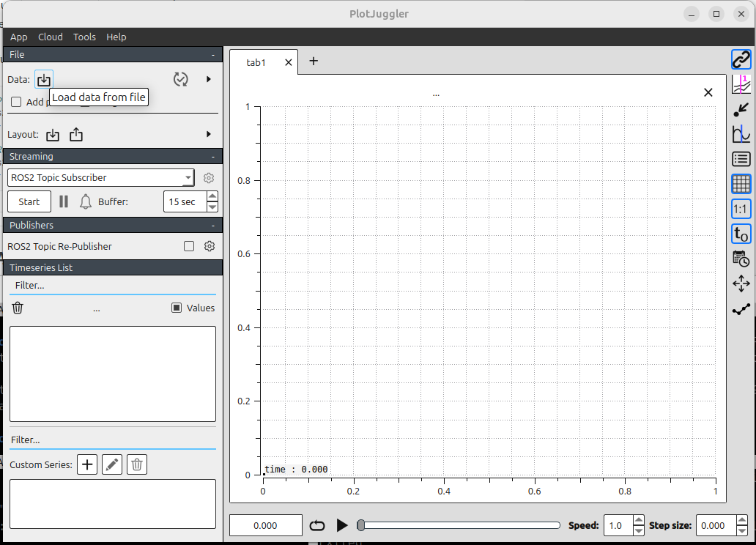Open the Tools menu
The image size is (756, 545).
coord(84,37)
